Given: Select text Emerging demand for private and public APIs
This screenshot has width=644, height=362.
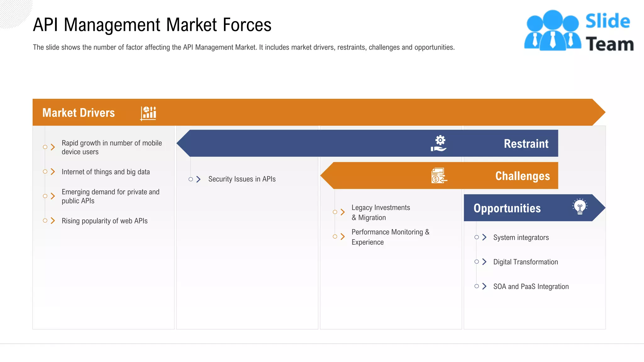Looking at the screenshot, I should (110, 196).
